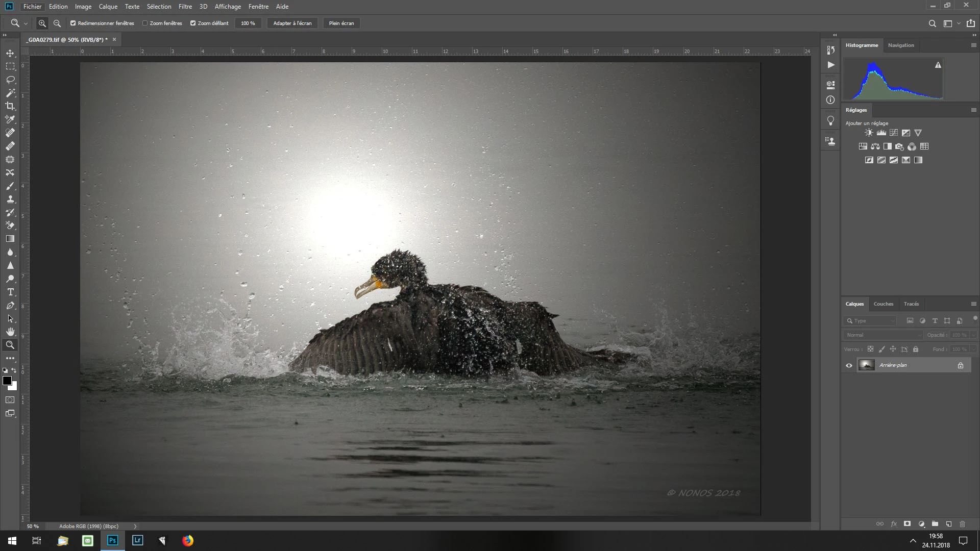Open the Histogramme panel options menu
The image size is (980, 551).
click(973, 45)
